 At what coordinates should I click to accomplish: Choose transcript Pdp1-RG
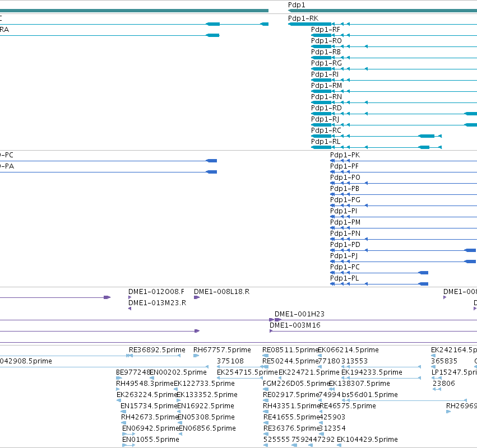click(326, 63)
